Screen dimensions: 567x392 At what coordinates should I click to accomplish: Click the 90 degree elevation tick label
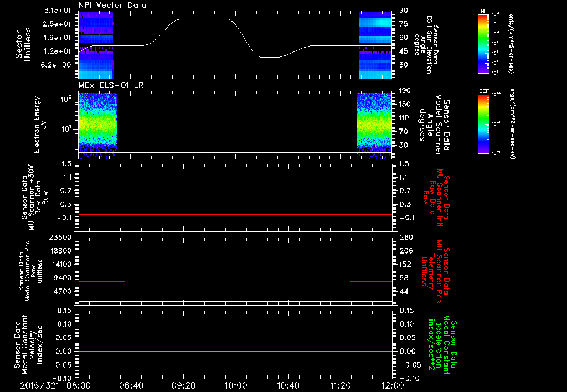[x=404, y=11]
